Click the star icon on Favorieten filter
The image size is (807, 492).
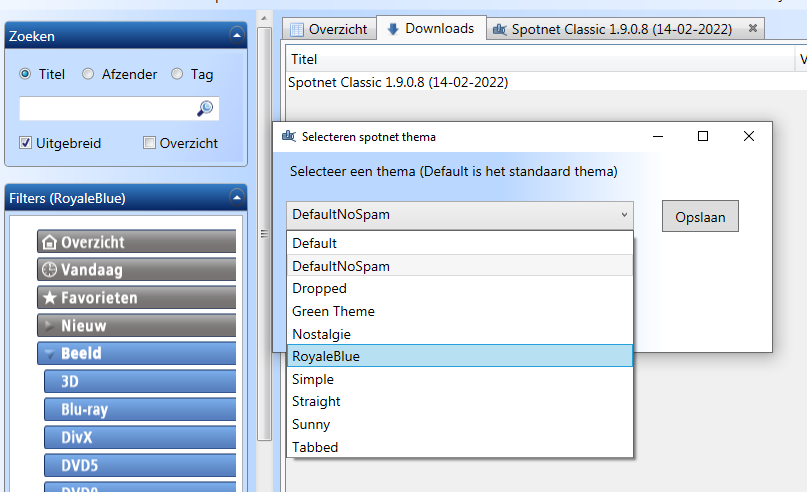49,297
